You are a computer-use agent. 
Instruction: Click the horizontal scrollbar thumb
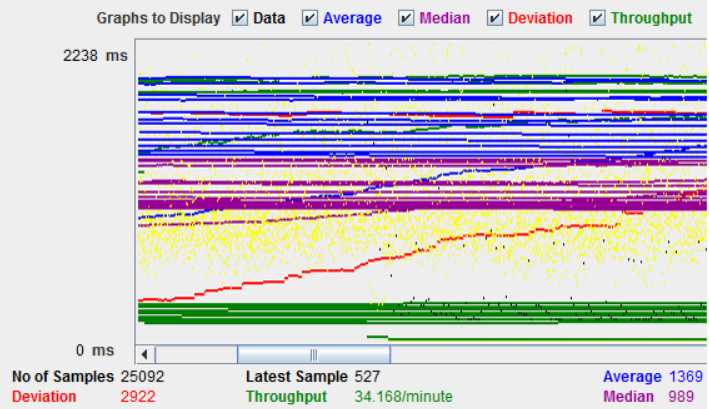click(x=314, y=355)
